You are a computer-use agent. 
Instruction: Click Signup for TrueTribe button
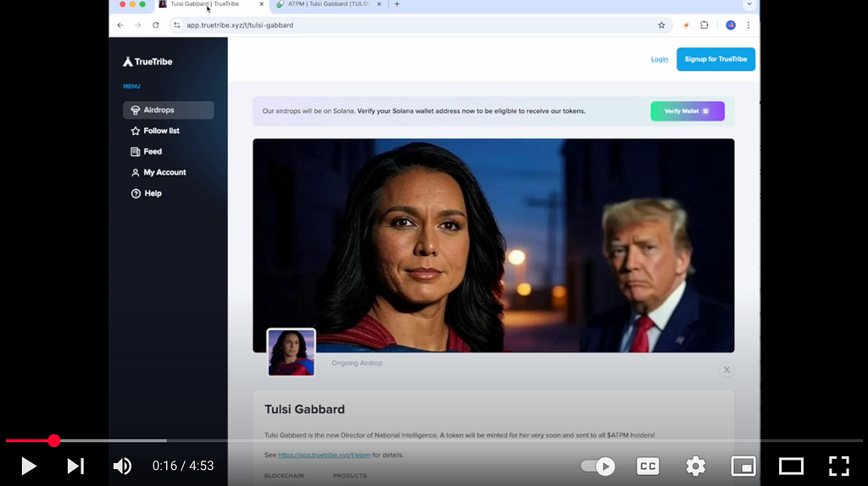click(x=715, y=59)
